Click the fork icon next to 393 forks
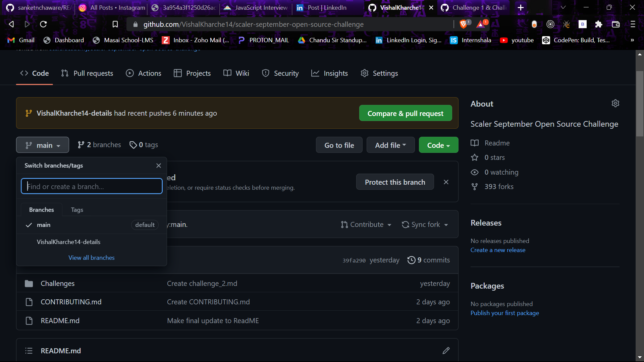644x362 pixels. pyautogui.click(x=475, y=187)
